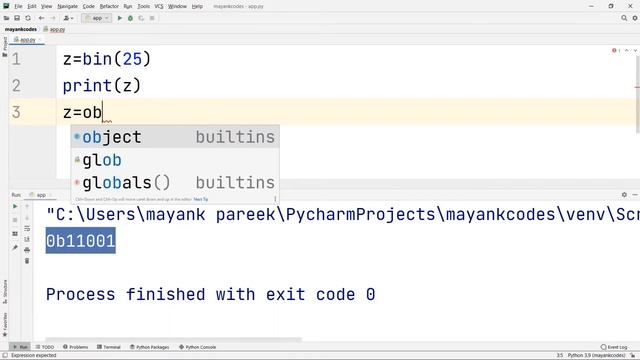Click the app.py breadcrumb in navigation bar
Viewport: 640px width, 360px height.
pyautogui.click(x=54, y=29)
